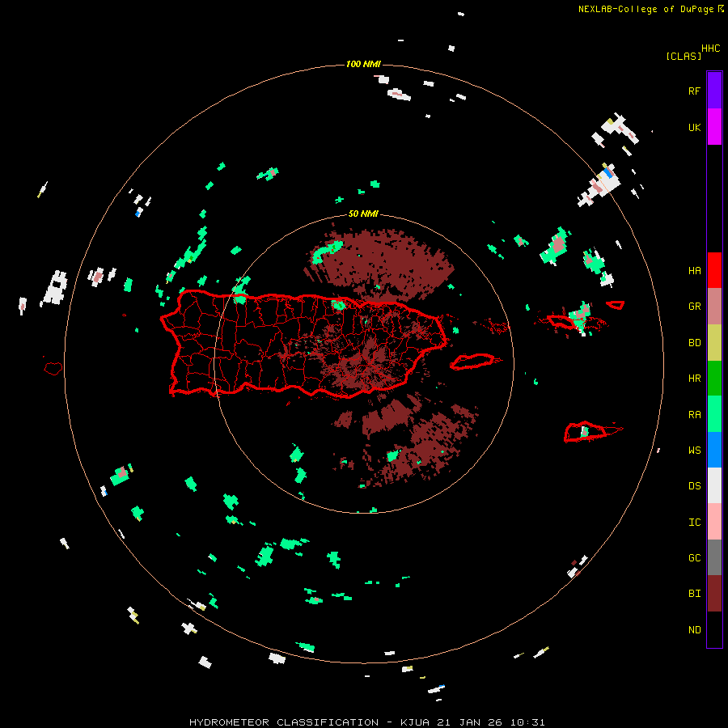Click the ND black legend swatch
Image resolution: width=728 pixels, height=728 pixels.
click(714, 629)
